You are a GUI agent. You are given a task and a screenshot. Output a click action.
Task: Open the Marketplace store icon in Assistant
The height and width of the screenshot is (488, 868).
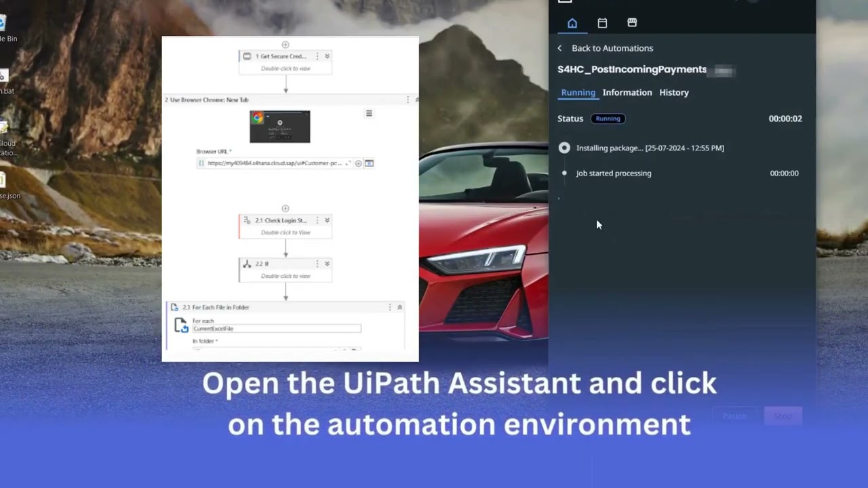[632, 23]
